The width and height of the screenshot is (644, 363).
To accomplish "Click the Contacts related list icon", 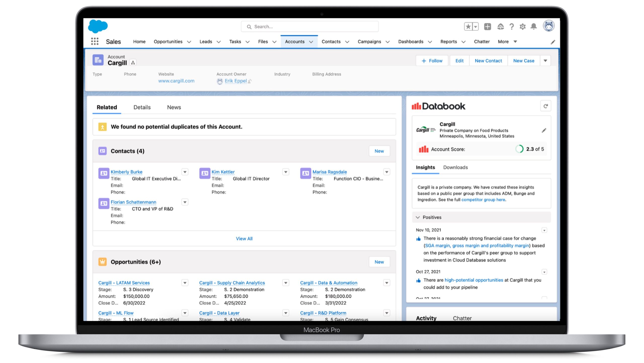I will click(x=102, y=151).
